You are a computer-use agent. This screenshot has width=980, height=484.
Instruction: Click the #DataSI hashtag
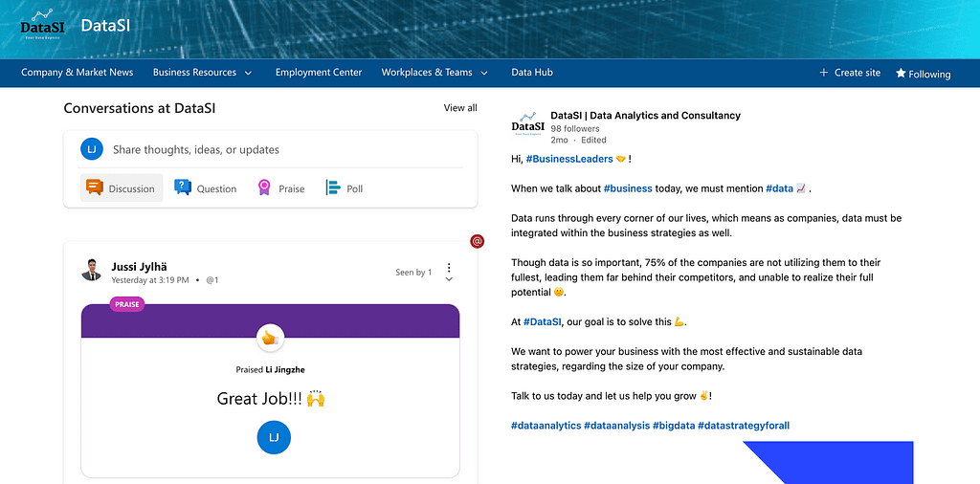[x=543, y=322]
